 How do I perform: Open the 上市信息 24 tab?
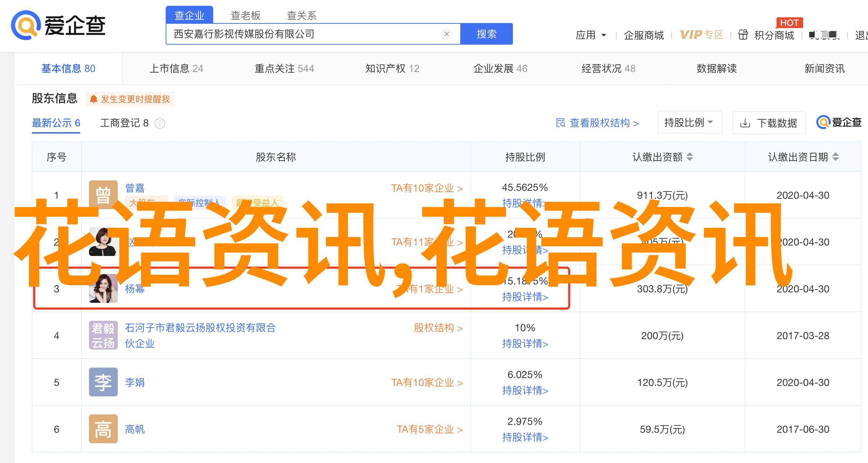pyautogui.click(x=176, y=68)
